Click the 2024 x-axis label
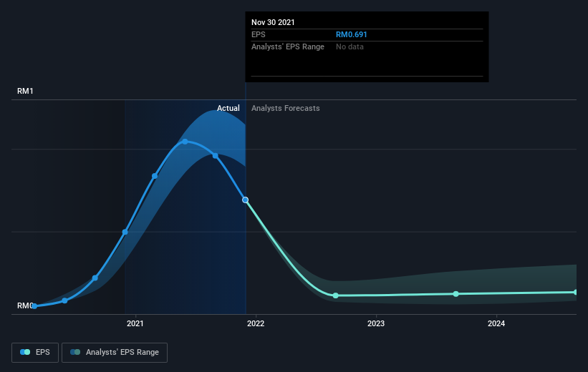Screen dimensions: 588x372 pos(496,323)
